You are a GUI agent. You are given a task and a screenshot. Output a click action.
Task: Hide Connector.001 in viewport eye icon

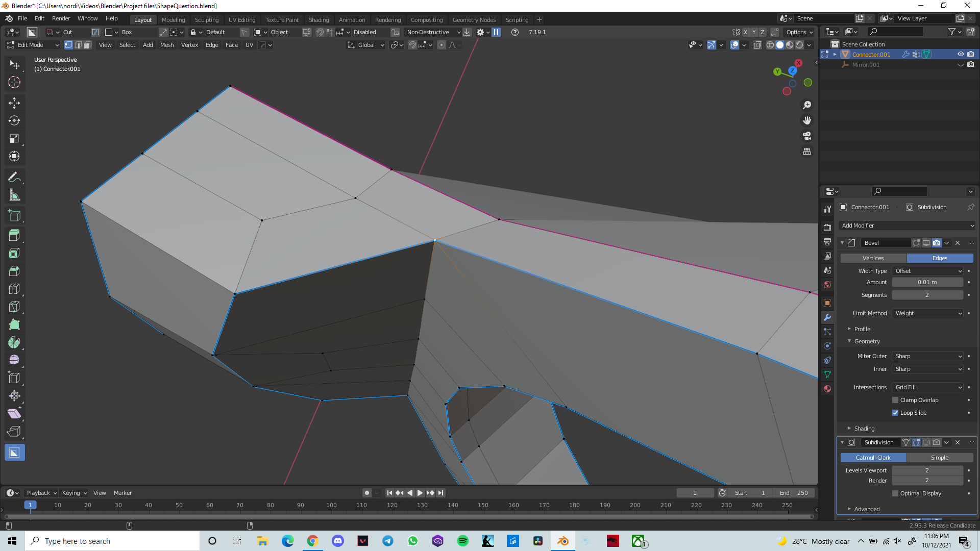click(961, 54)
